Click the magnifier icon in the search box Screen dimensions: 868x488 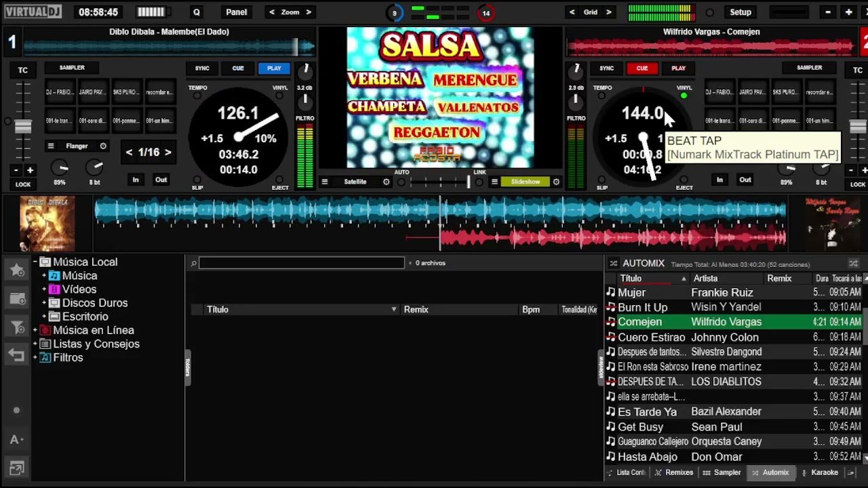[x=193, y=263]
